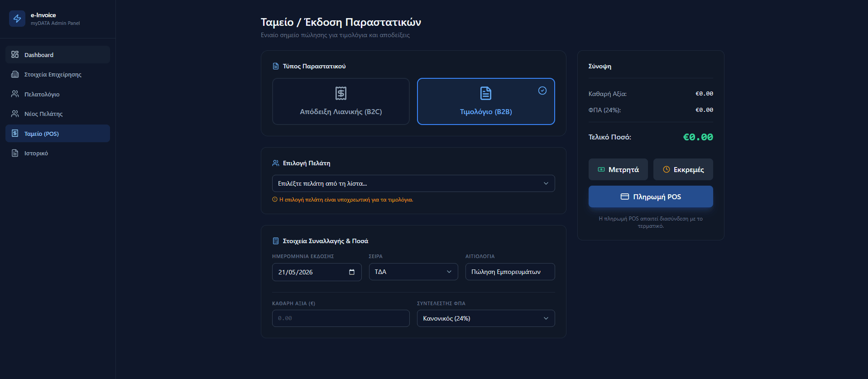Click the e-Invoice app title
The width and height of the screenshot is (868, 379).
43,15
